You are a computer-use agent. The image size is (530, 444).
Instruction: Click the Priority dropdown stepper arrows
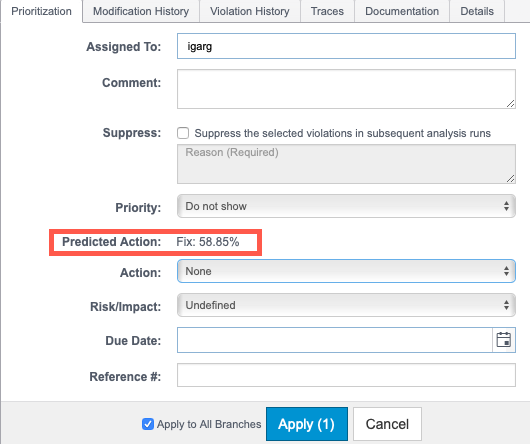pyautogui.click(x=506, y=206)
